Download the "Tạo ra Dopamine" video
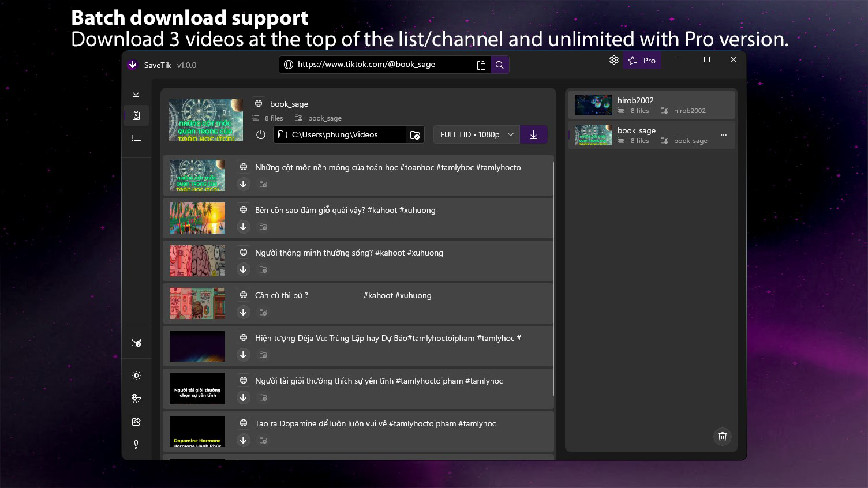 (x=244, y=440)
